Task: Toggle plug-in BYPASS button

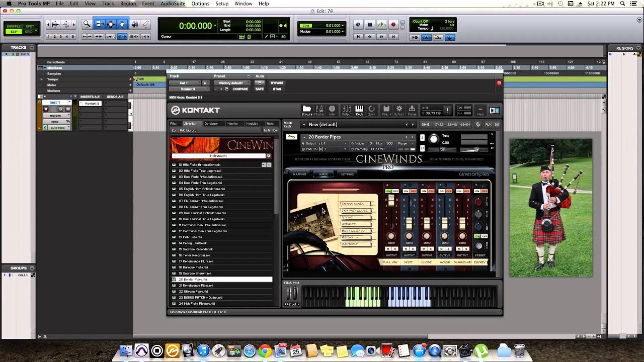Action: pos(277,83)
